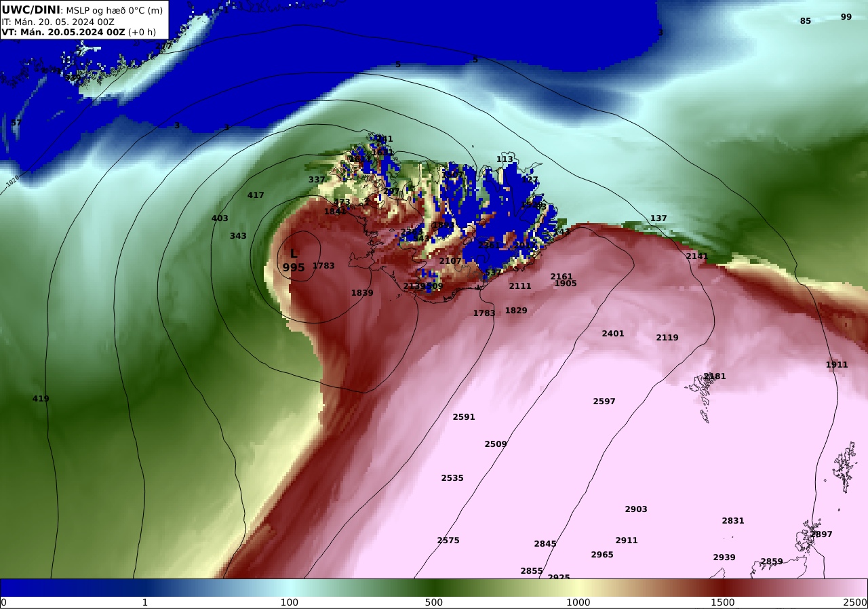This screenshot has width=868, height=609.
Task: Click the 2597 height value
Action: (604, 401)
